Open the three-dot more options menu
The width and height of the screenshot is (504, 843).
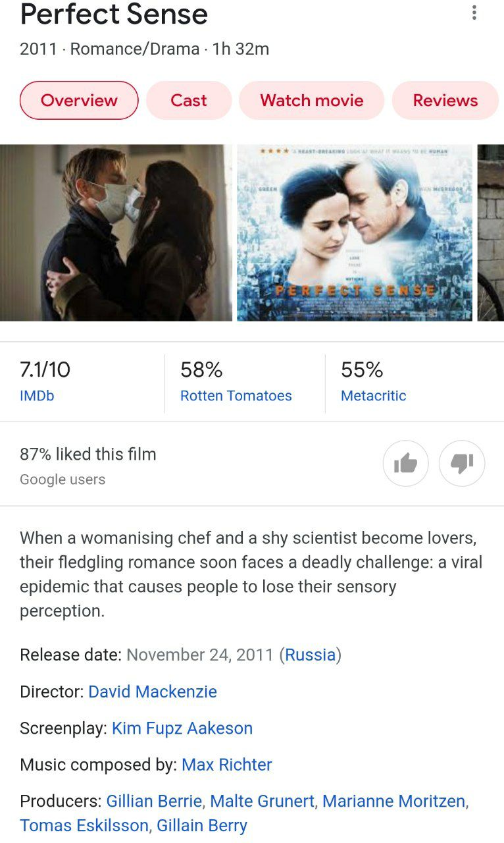[x=474, y=13]
